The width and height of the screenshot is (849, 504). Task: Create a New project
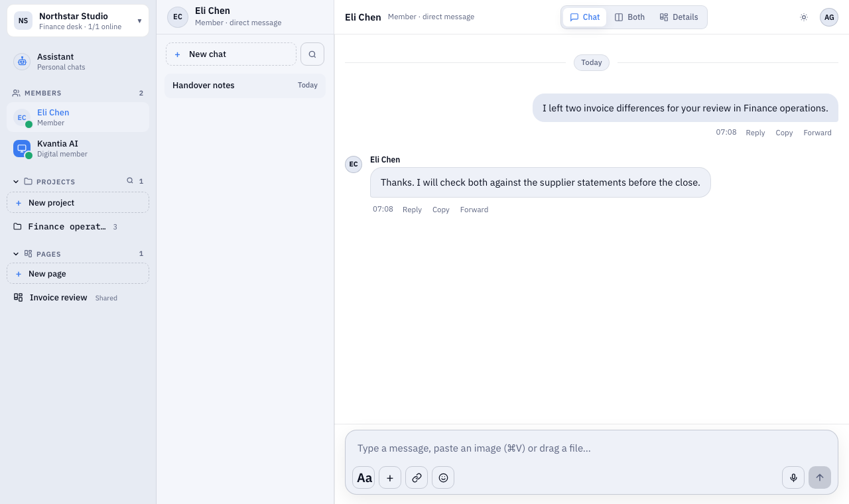coord(78,203)
